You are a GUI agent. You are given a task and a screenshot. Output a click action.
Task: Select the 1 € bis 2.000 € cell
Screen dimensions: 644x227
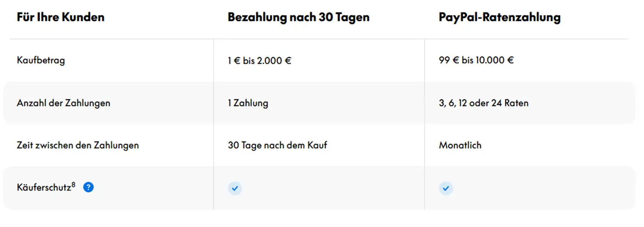259,61
